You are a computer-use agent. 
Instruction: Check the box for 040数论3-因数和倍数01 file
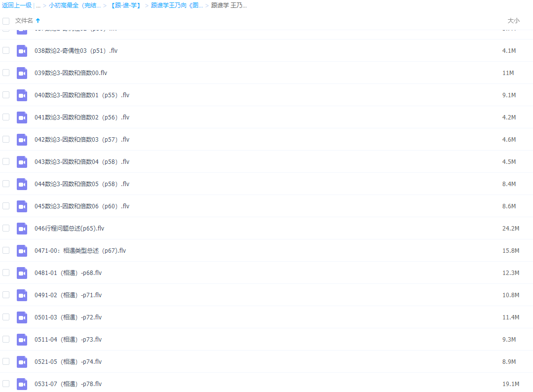[x=6, y=95]
